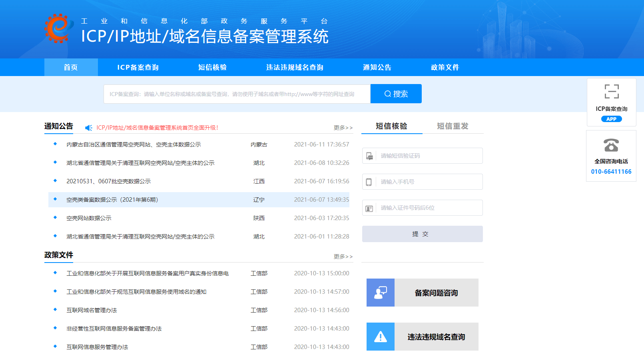Click the 违法违规域名查询 button on right
The width and height of the screenshot is (644, 359).
pyautogui.click(x=423, y=337)
